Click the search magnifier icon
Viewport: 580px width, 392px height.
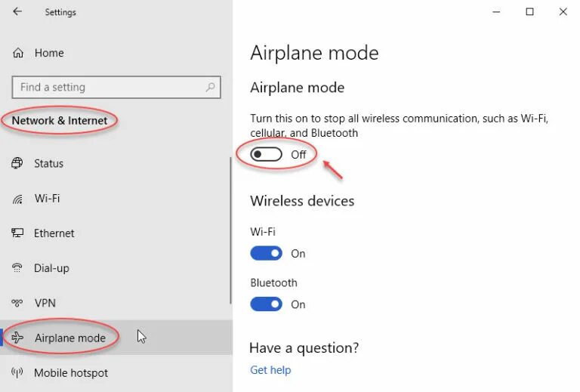[210, 88]
